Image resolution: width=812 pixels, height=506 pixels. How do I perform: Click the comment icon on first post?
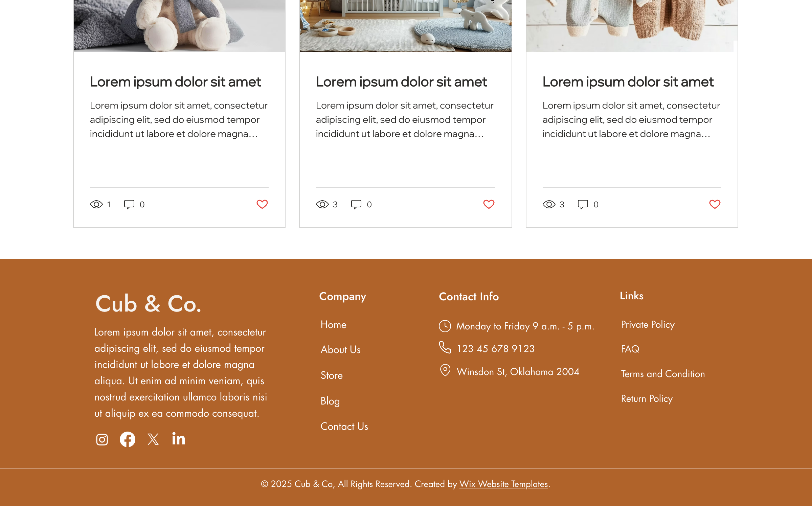[129, 204]
